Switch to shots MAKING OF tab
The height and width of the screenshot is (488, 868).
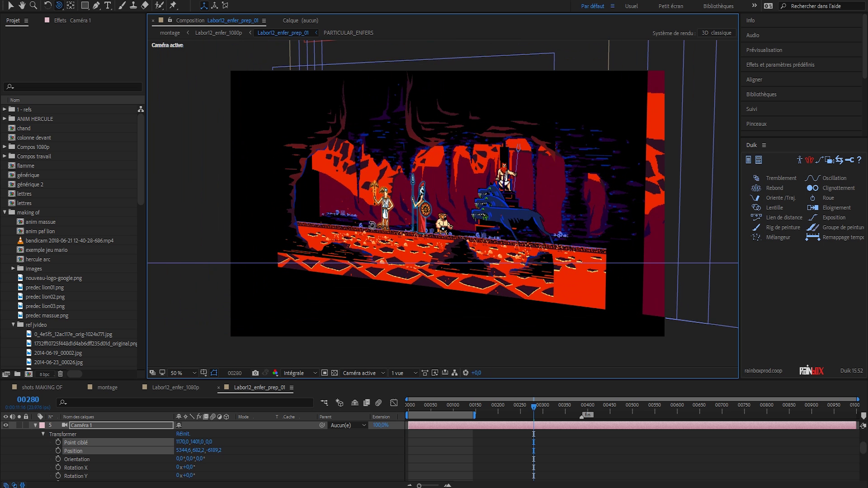click(x=42, y=387)
